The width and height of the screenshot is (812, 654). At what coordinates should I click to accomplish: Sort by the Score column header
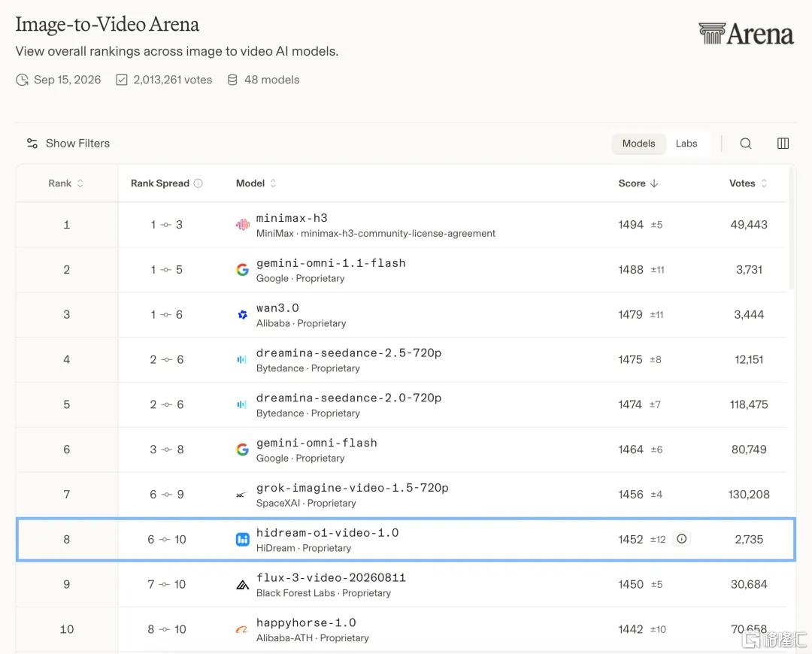pyautogui.click(x=638, y=183)
